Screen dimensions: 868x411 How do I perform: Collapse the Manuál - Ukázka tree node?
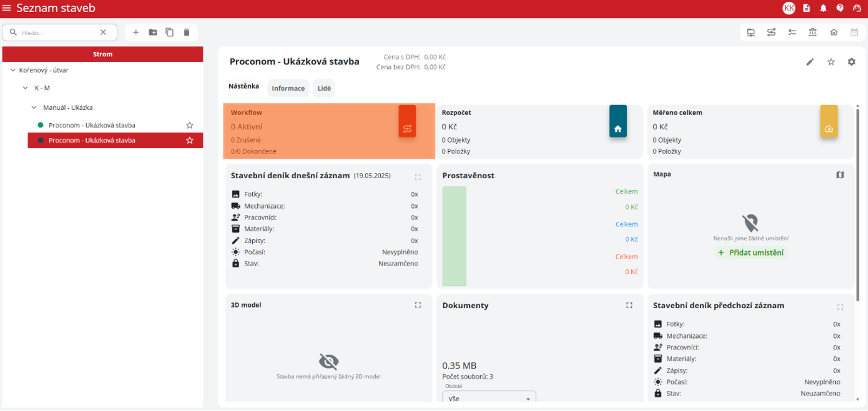point(34,107)
